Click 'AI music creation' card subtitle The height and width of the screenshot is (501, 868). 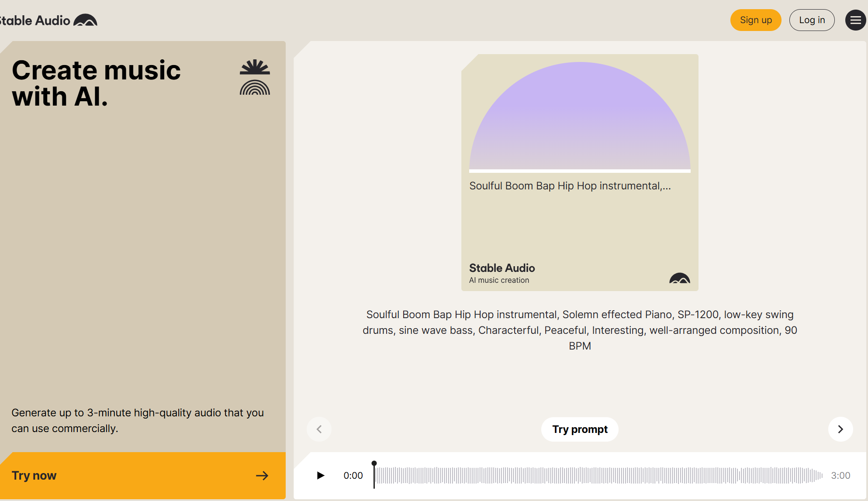[499, 280]
